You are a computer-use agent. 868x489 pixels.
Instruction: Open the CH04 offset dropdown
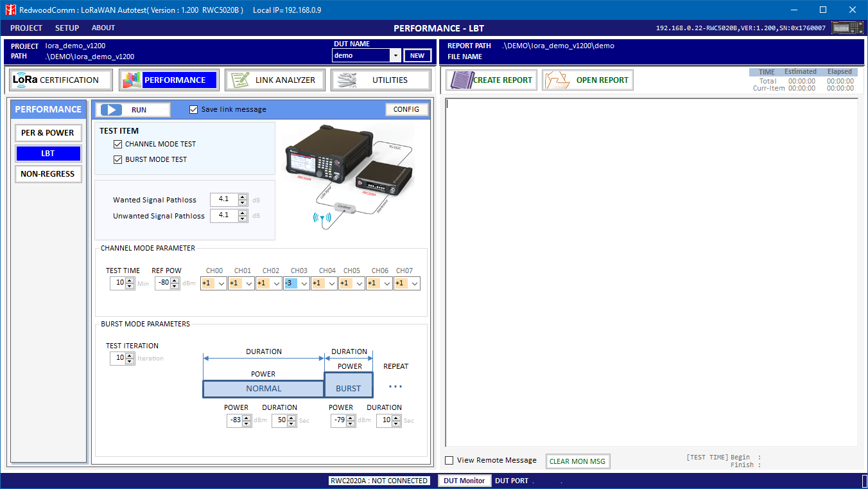point(332,283)
